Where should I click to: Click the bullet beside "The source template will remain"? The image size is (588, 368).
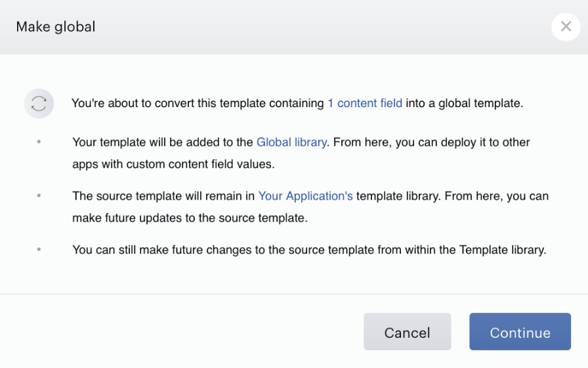click(x=39, y=196)
